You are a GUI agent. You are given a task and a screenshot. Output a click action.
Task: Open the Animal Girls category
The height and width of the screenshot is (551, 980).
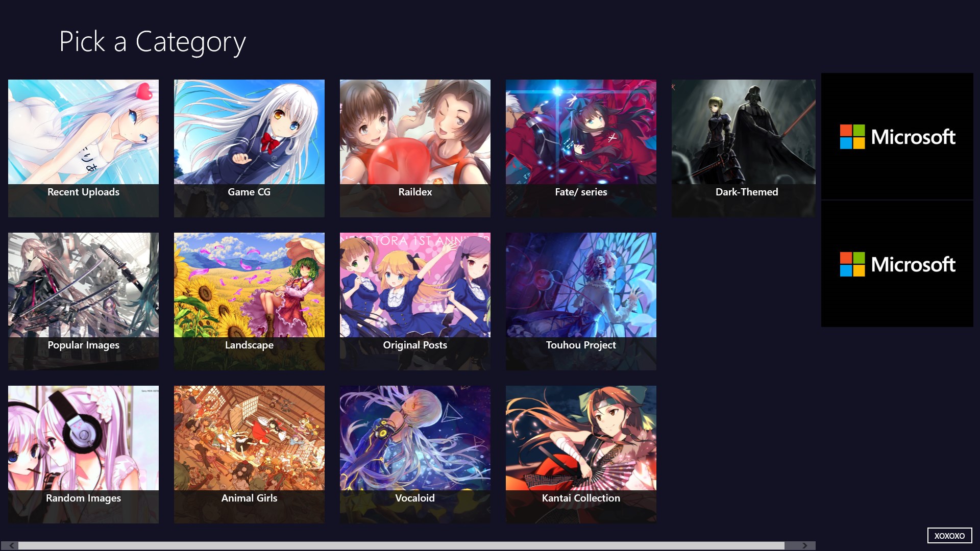[x=249, y=454]
